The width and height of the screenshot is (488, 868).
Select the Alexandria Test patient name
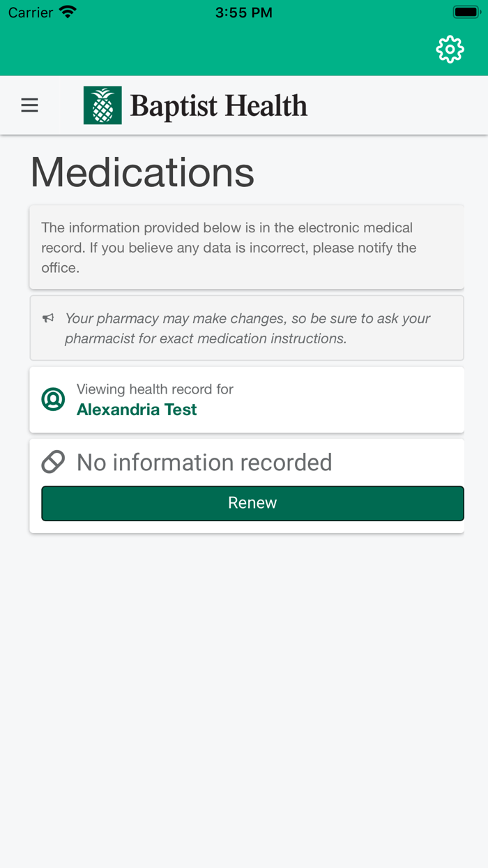coord(137,410)
